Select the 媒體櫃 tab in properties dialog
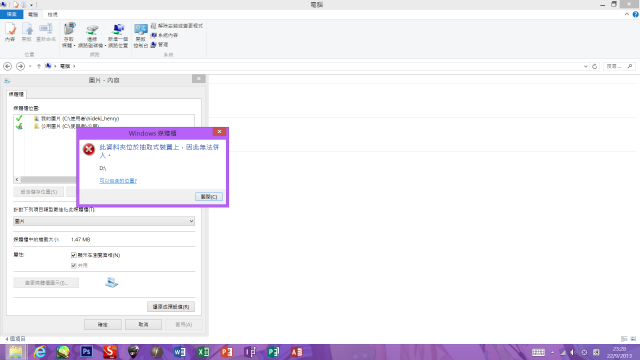This screenshot has width=640, height=360. pos(16,94)
